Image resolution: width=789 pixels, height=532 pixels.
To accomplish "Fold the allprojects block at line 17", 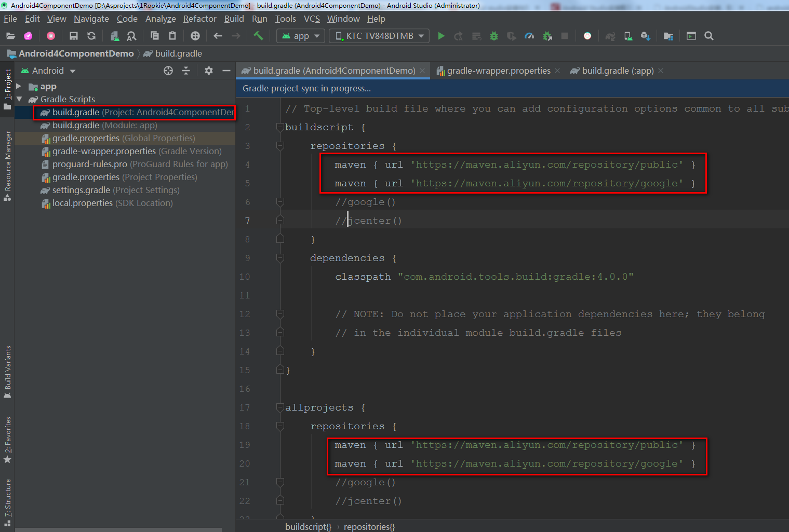I will (x=280, y=407).
